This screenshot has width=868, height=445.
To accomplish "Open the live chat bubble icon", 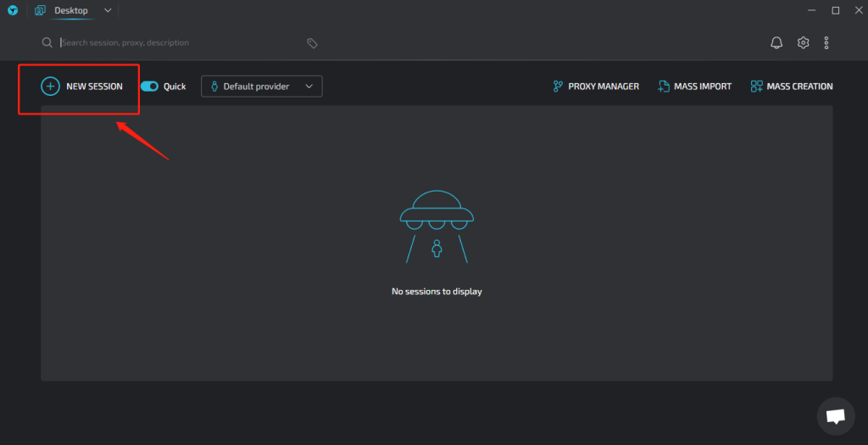I will 835,415.
